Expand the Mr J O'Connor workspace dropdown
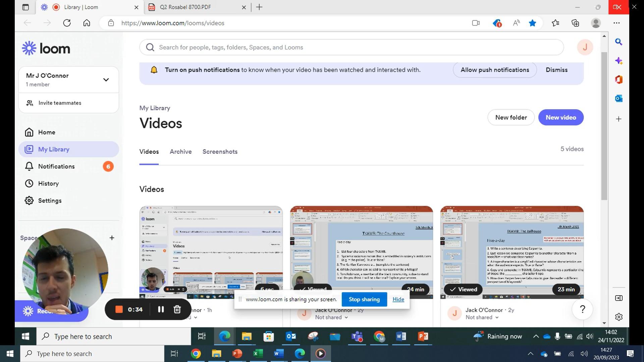 106,80
